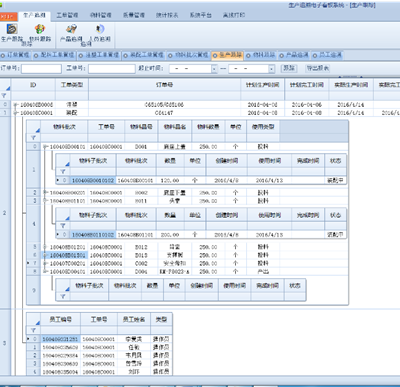Select order number cell C64147
Viewport: 400px width, 387px height.
pos(164,113)
